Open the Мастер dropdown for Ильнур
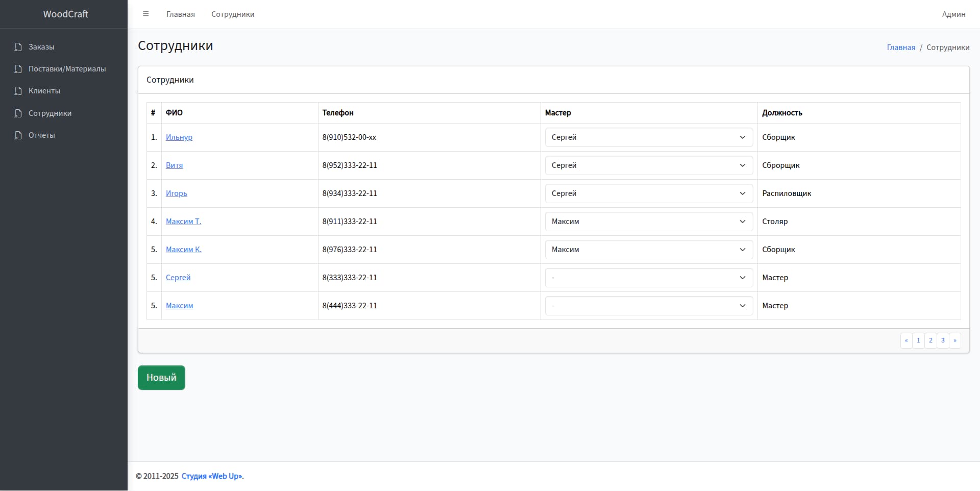This screenshot has width=980, height=491. pos(648,137)
